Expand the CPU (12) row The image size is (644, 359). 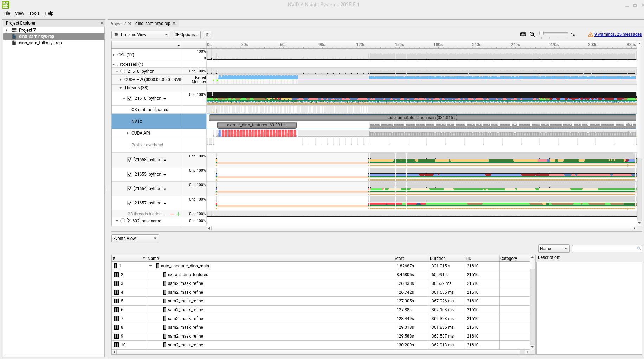tap(114, 55)
